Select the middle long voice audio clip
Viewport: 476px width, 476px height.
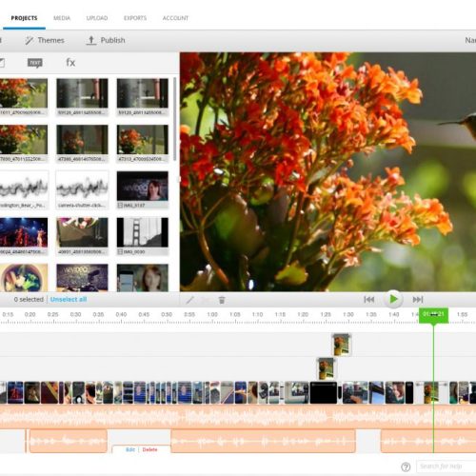point(263,441)
